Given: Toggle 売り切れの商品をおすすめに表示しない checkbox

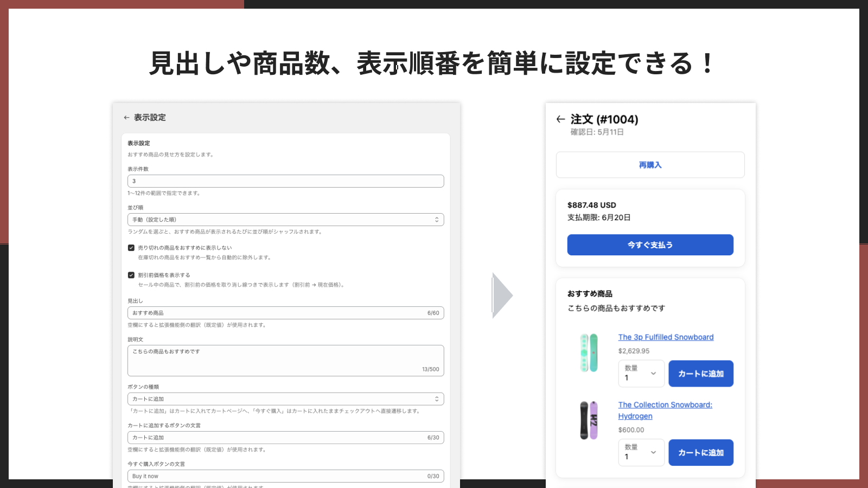Looking at the screenshot, I should coord(131,248).
